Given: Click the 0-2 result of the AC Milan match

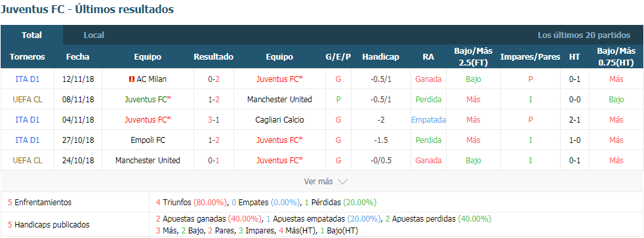Looking at the screenshot, I should click(x=214, y=79).
